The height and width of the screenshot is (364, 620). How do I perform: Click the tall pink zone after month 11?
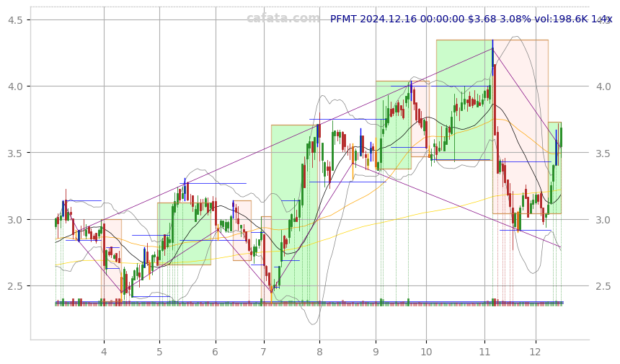pyautogui.click(x=521, y=126)
